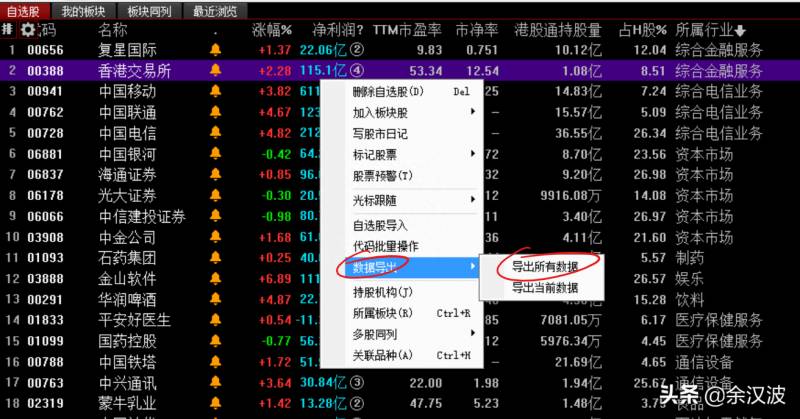Click circled 2 badge in 蒙牛乳业 row
Screen dimensions: 800x419
coord(357,403)
